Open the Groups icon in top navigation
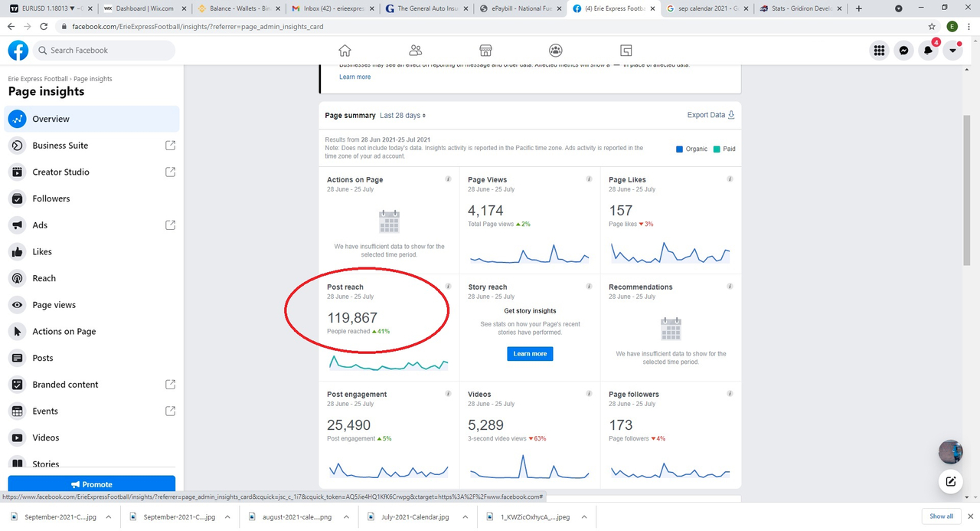The image size is (980, 531). coord(556,51)
